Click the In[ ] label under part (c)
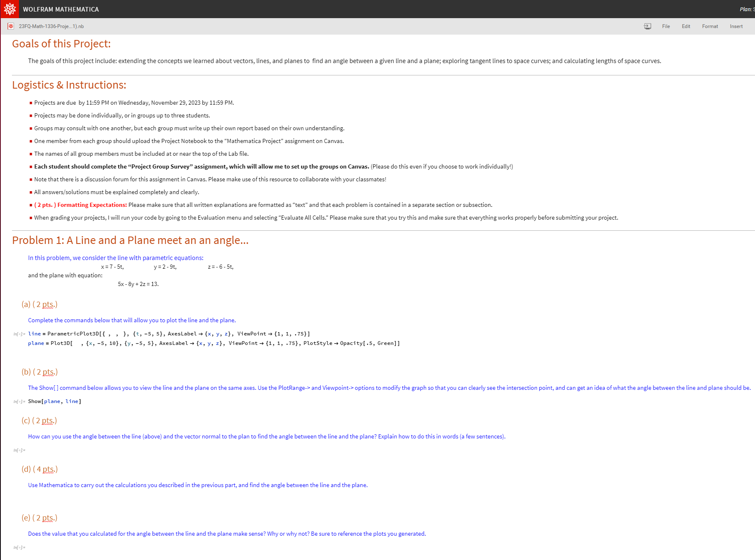Screen dimensions: 755x560 19,450
